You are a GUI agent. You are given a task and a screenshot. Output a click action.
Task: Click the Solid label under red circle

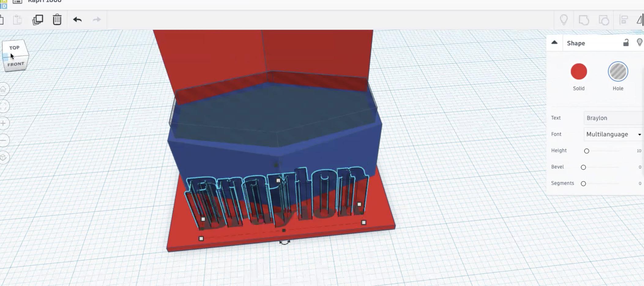coord(579,88)
